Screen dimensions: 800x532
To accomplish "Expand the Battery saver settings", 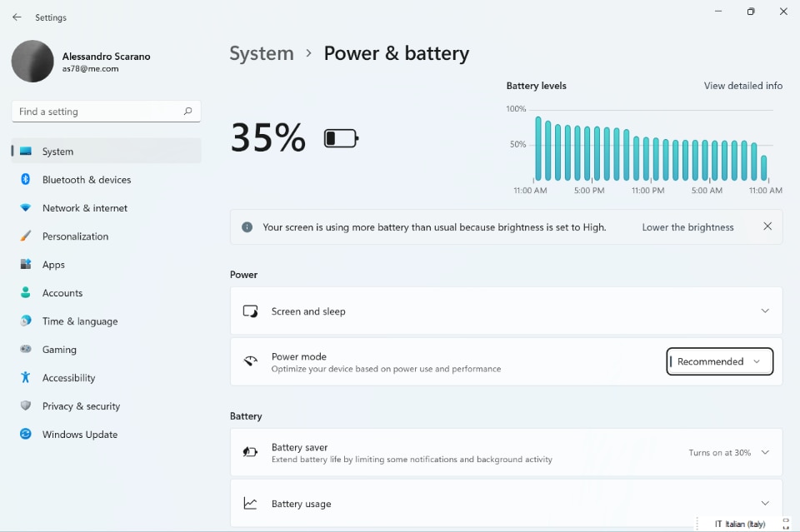I will coord(765,453).
